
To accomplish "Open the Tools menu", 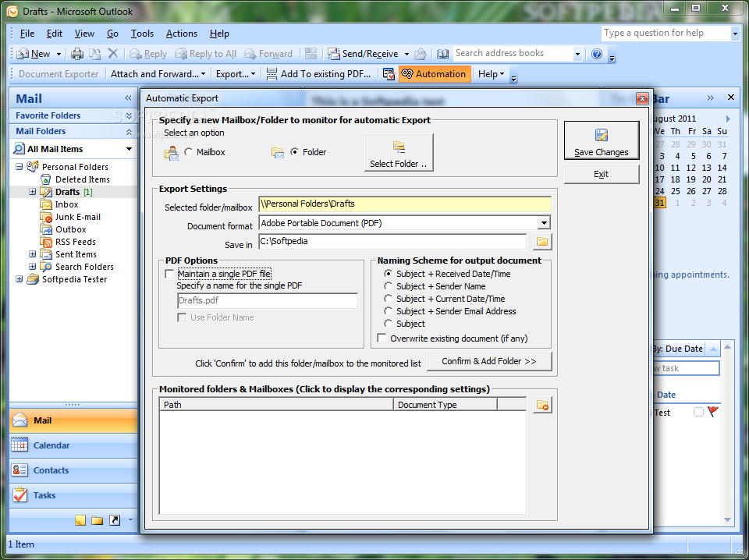I will [142, 34].
